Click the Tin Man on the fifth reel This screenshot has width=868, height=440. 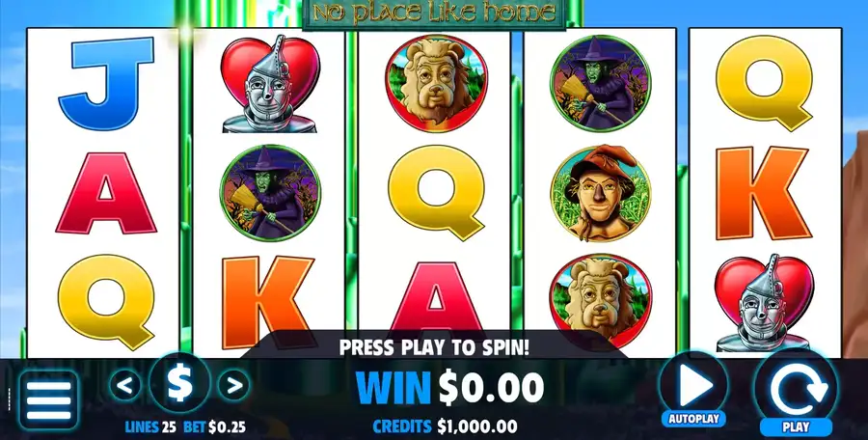[764, 303]
